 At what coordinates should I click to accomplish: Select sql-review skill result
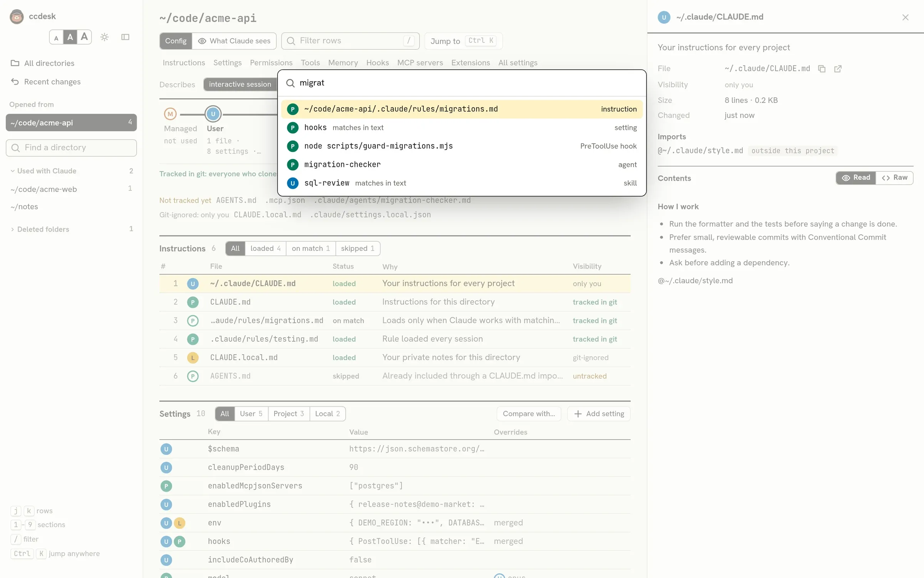(462, 183)
